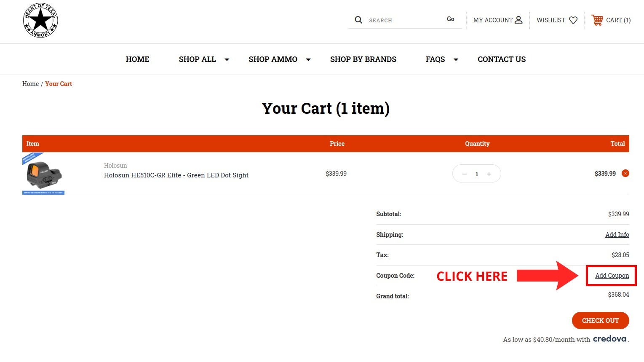The height and width of the screenshot is (362, 644).
Task: Click the shopping cart icon
Action: pos(597,20)
